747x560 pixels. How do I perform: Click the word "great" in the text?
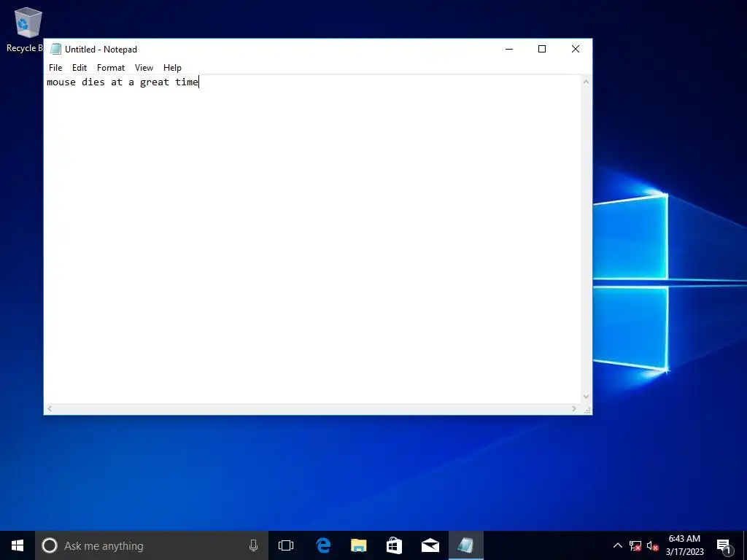pyautogui.click(x=155, y=82)
